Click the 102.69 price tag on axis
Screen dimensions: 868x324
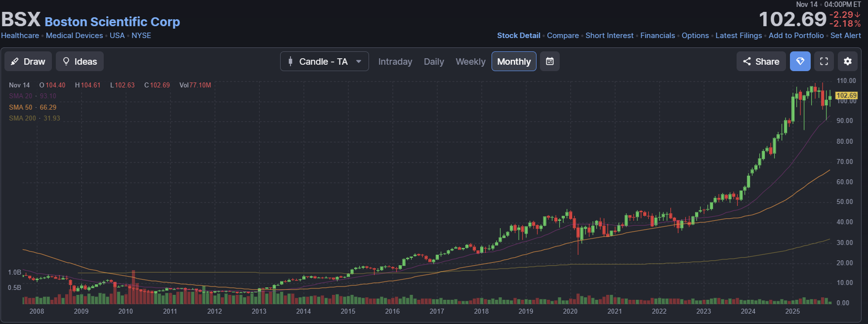tap(847, 95)
